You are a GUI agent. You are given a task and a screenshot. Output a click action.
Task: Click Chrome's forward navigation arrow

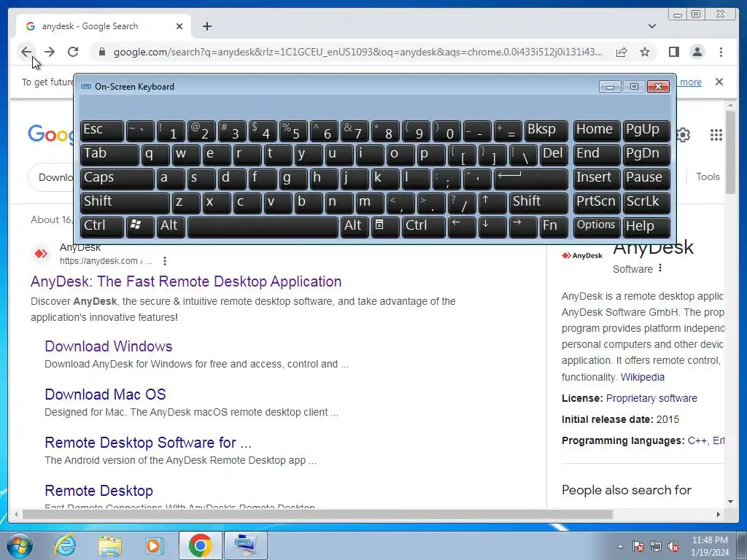[50, 52]
